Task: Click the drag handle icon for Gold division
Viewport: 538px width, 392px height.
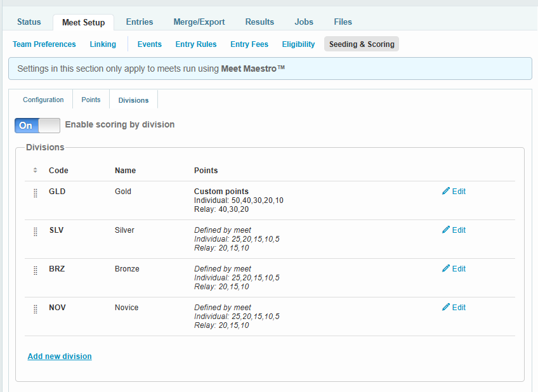Action: pyautogui.click(x=36, y=193)
